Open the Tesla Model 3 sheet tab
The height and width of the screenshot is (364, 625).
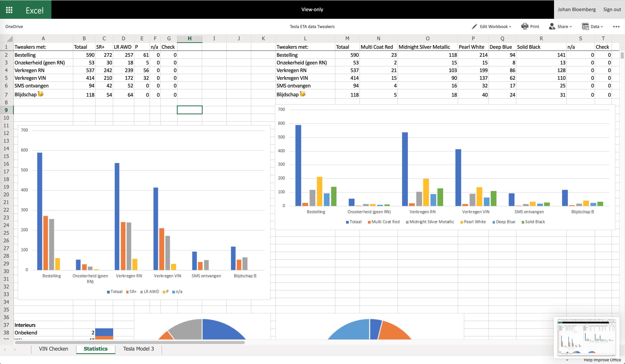pos(138,349)
